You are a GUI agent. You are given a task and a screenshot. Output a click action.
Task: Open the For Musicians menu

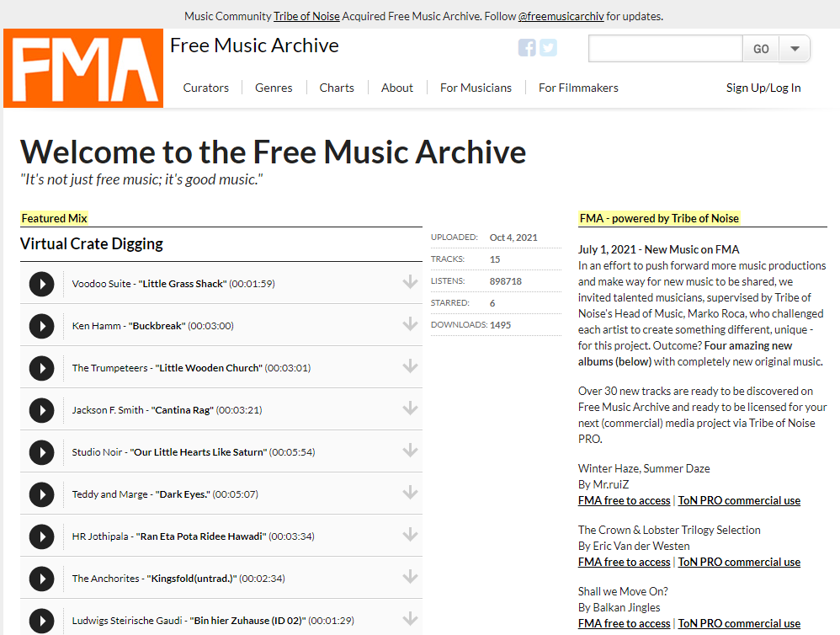point(476,88)
